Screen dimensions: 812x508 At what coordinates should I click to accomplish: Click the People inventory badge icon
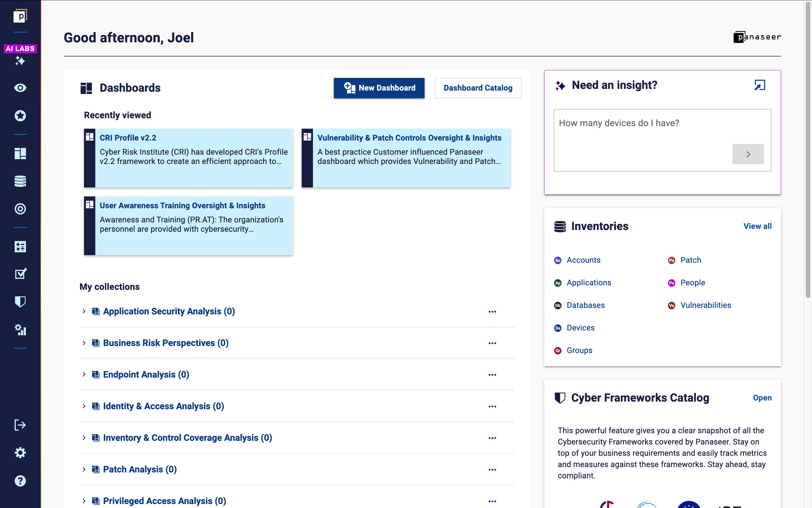pyautogui.click(x=671, y=283)
